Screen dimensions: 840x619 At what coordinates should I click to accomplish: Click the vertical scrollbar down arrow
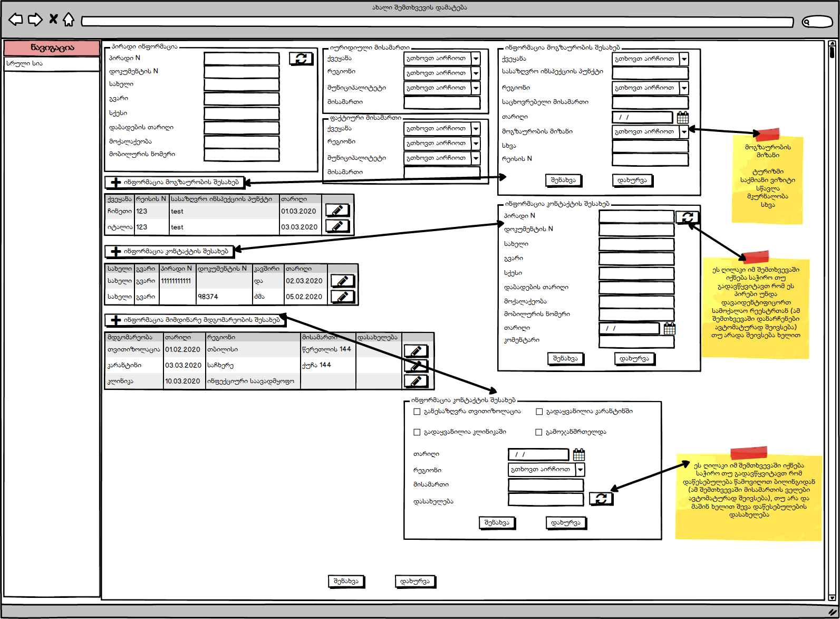coord(832,598)
